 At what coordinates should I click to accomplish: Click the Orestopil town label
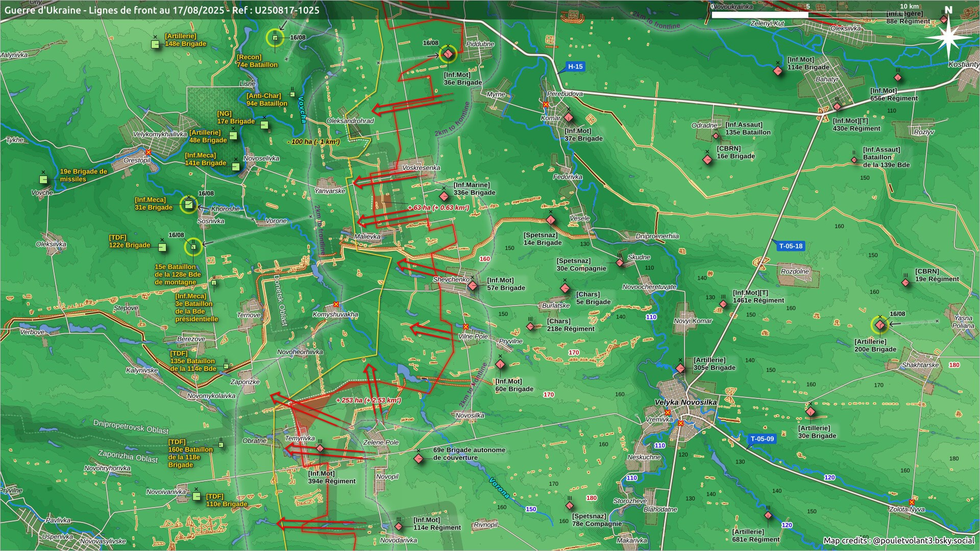pos(137,160)
